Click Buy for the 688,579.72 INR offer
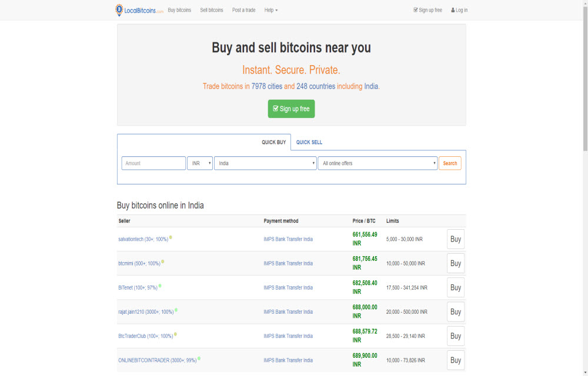Viewport: 588px width, 376px height. (456, 336)
